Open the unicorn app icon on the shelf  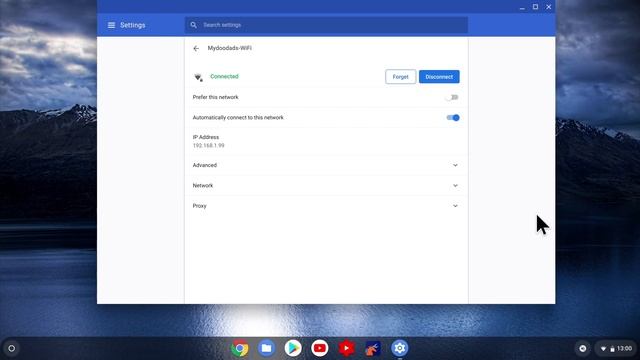pos(373,348)
